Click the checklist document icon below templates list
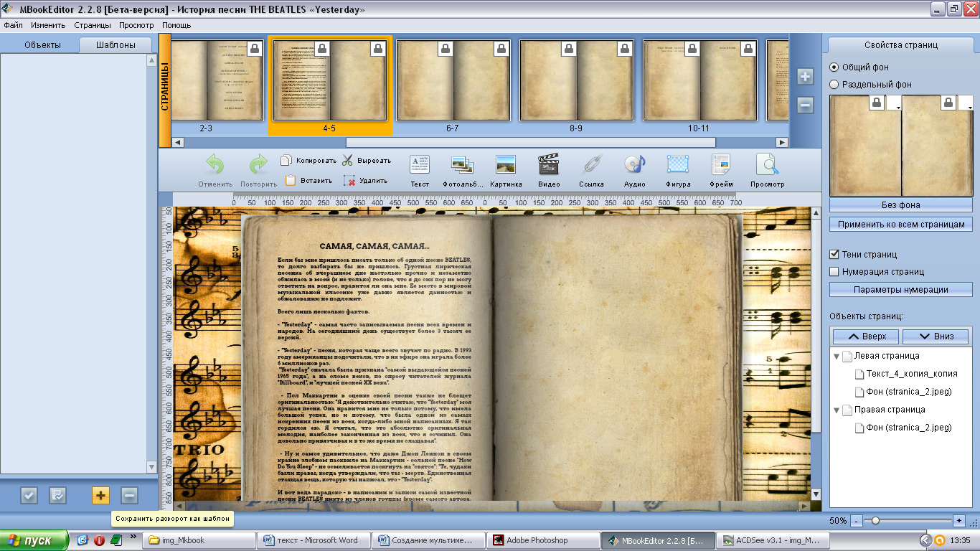Viewport: 980px width, 551px height. point(57,495)
